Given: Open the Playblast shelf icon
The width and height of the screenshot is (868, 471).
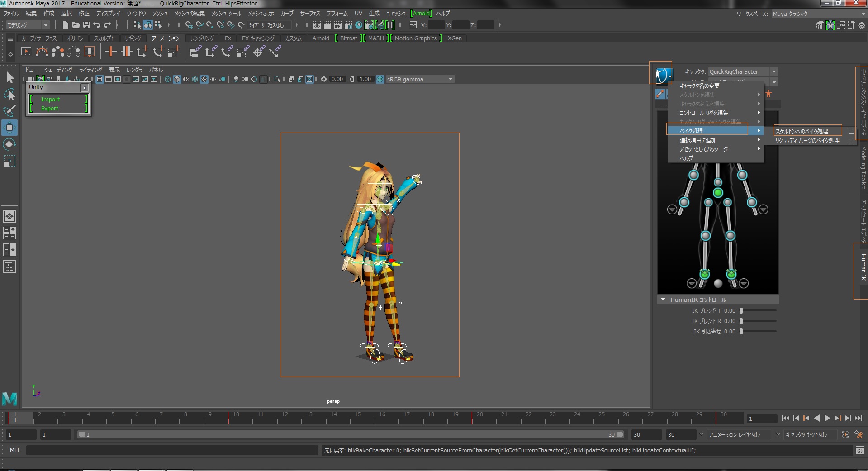Looking at the screenshot, I should coord(26,52).
